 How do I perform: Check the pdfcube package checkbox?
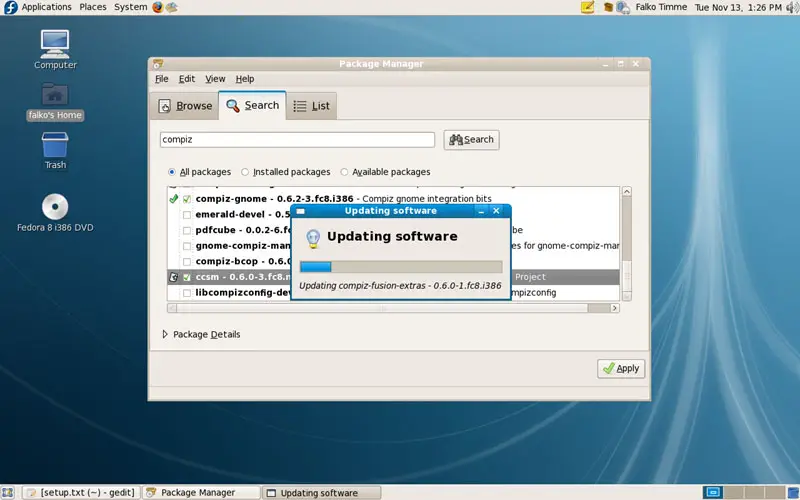point(187,231)
